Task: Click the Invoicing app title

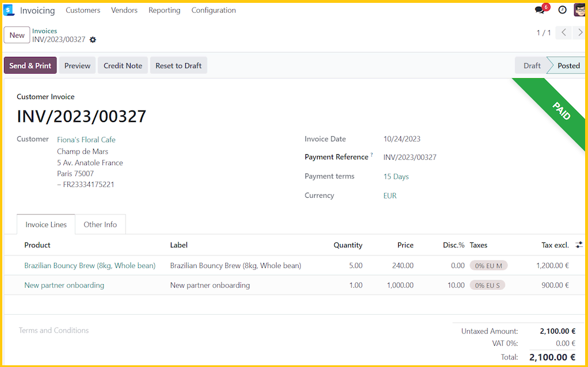Action: coord(37,10)
